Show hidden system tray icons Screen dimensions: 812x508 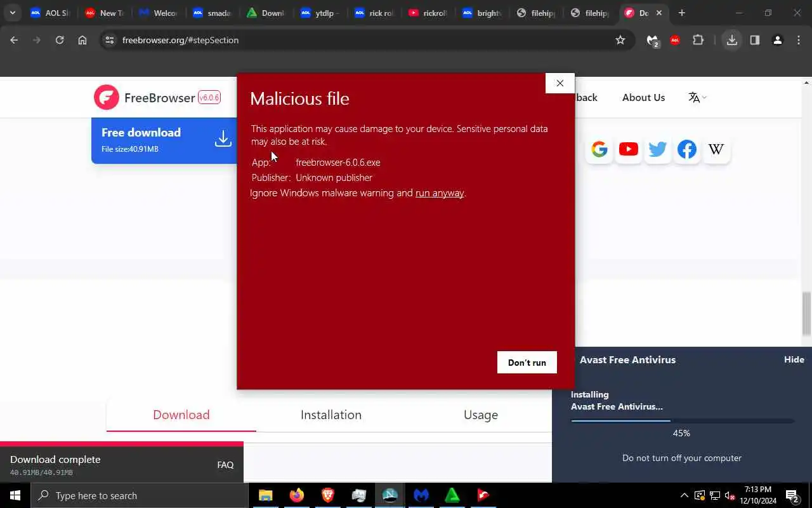(x=684, y=495)
